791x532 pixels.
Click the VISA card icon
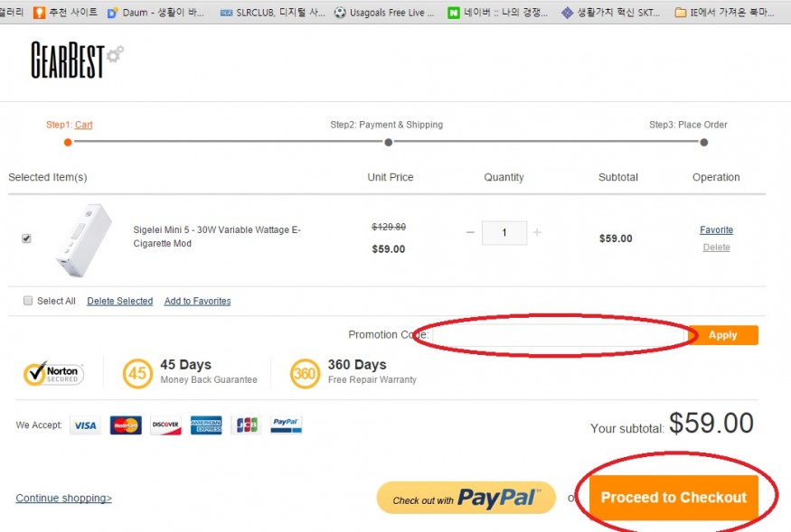pyautogui.click(x=85, y=425)
